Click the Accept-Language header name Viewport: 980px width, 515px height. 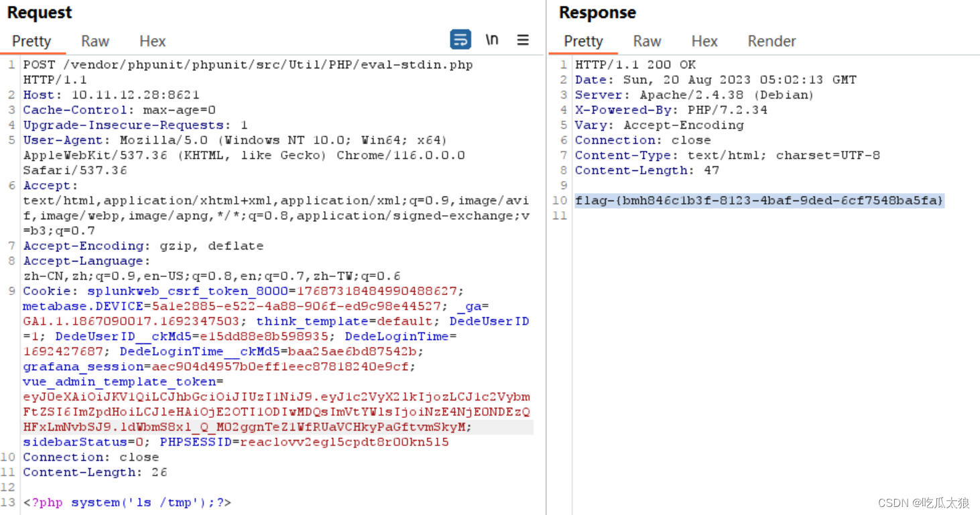83,261
